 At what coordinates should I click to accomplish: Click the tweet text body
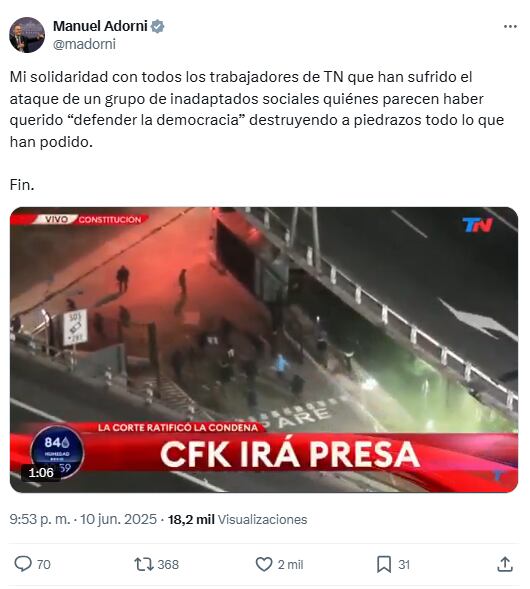pos(257,130)
